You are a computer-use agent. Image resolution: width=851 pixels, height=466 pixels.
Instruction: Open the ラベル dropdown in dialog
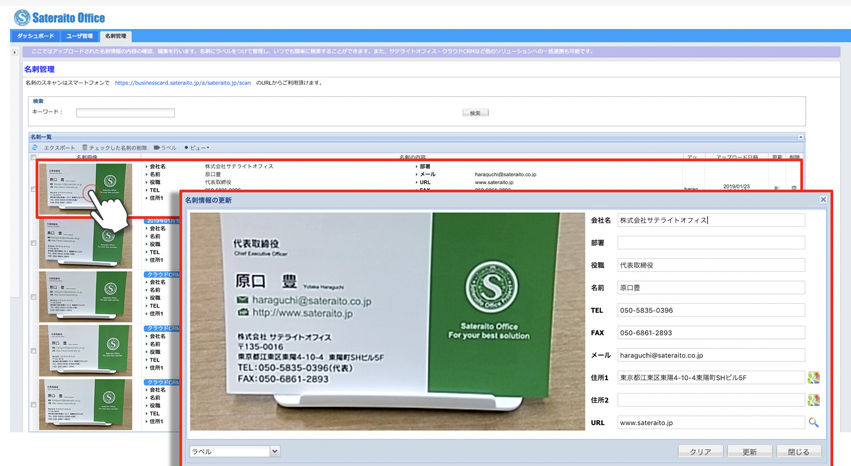point(234,451)
